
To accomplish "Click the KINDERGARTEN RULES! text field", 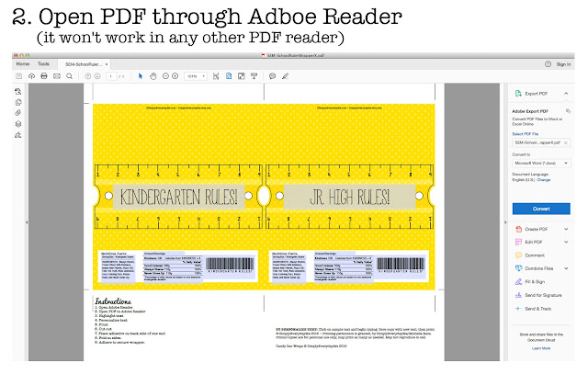I will (179, 197).
